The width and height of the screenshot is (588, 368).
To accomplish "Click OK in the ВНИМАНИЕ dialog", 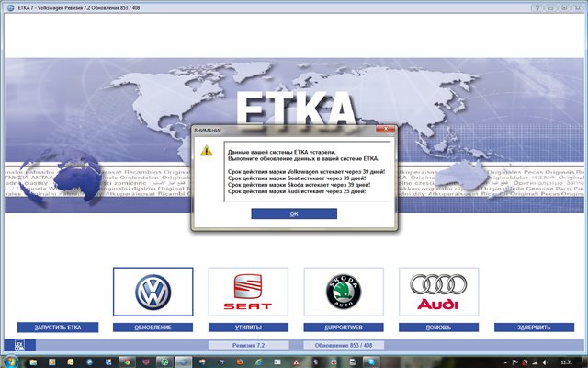I will click(294, 213).
